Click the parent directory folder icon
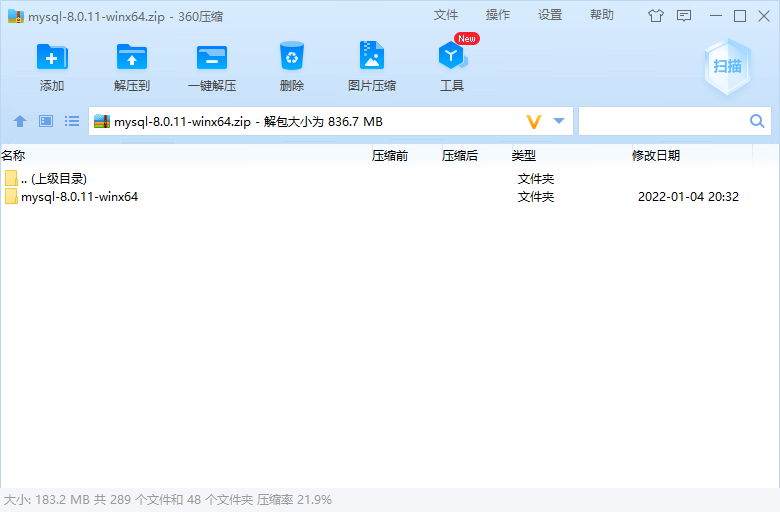Screen dimensions: 780x512 pos(11,178)
